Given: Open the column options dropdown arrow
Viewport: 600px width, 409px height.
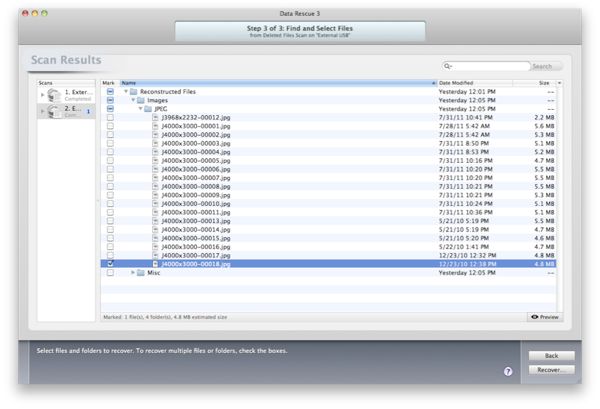Looking at the screenshot, I should 559,83.
